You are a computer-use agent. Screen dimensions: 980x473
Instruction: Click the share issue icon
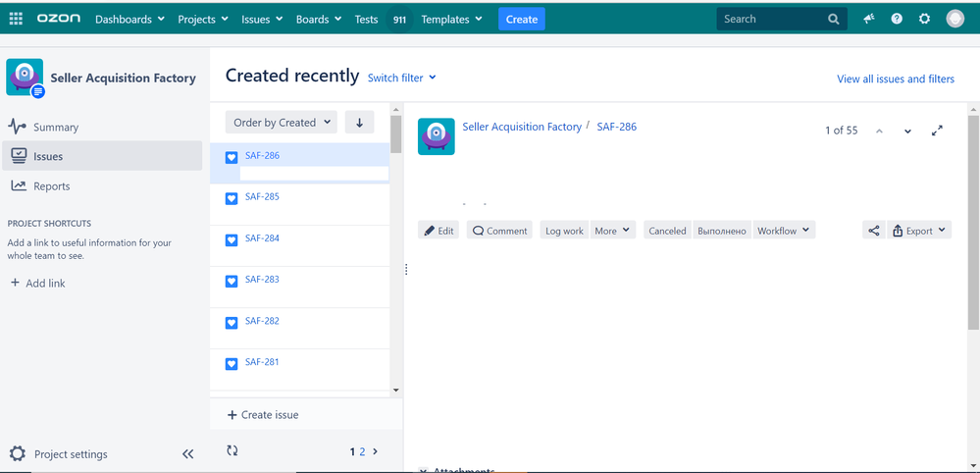click(x=874, y=231)
